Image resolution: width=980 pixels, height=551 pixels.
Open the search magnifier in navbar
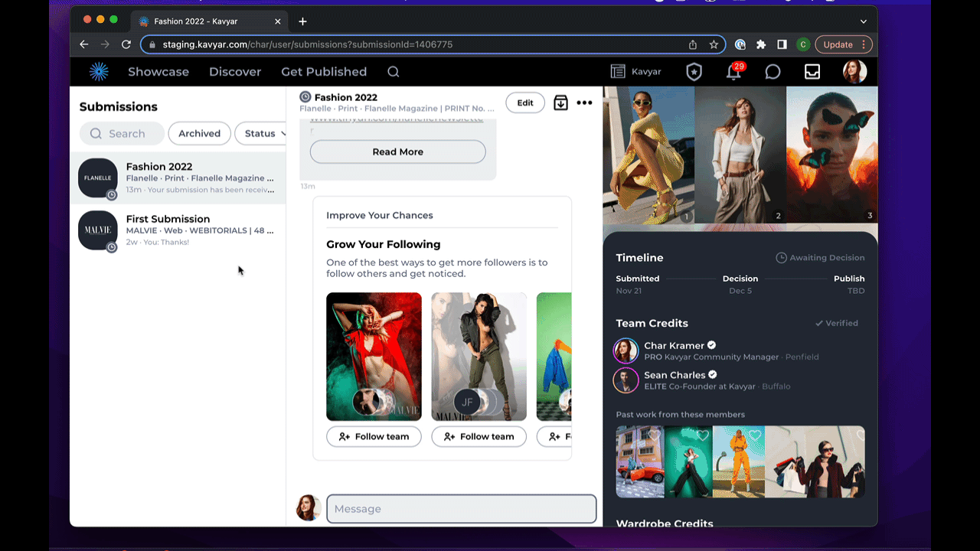pyautogui.click(x=394, y=72)
